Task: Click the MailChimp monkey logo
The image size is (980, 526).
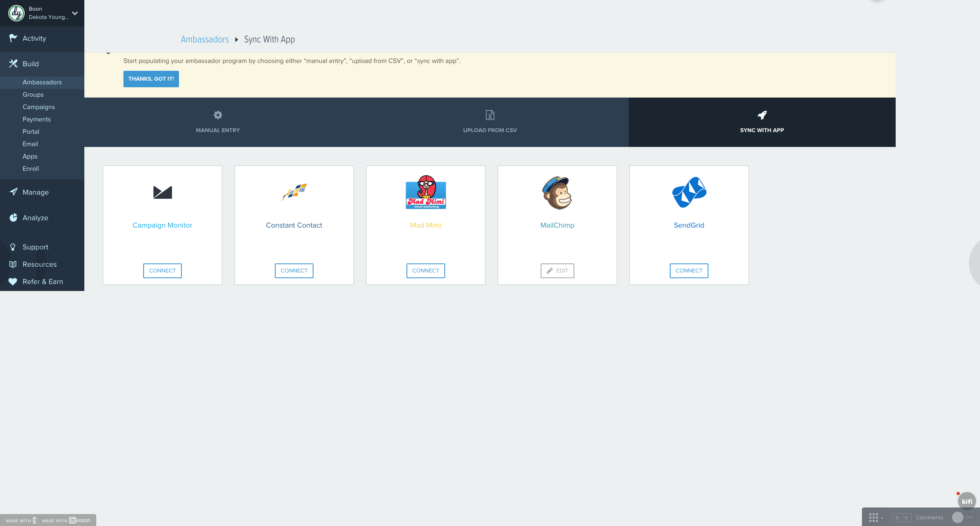Action: tap(557, 193)
